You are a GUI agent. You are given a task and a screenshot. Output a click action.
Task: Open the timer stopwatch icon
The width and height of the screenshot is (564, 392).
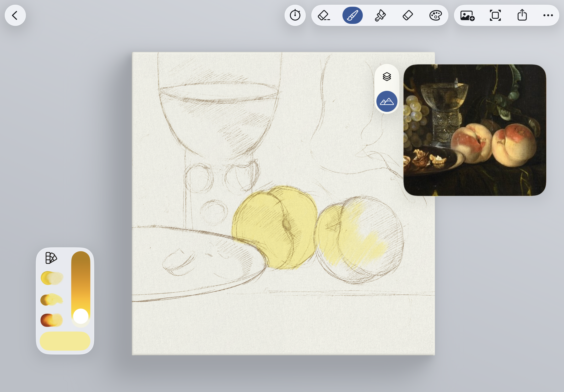tap(295, 16)
